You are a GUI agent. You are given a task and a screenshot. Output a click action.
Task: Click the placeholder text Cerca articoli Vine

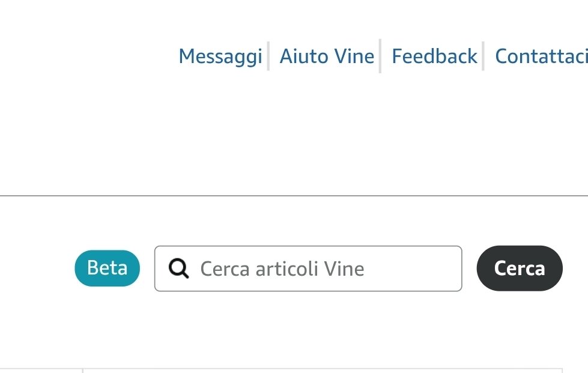(282, 268)
